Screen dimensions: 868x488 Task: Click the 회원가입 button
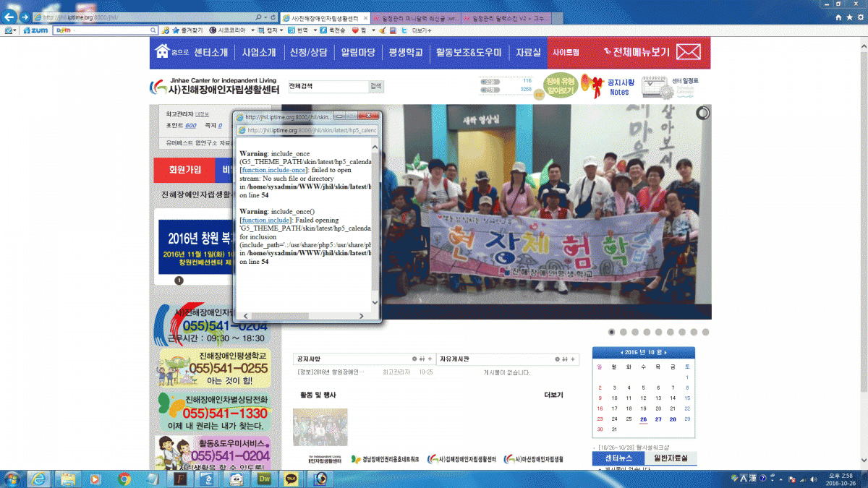tap(185, 169)
